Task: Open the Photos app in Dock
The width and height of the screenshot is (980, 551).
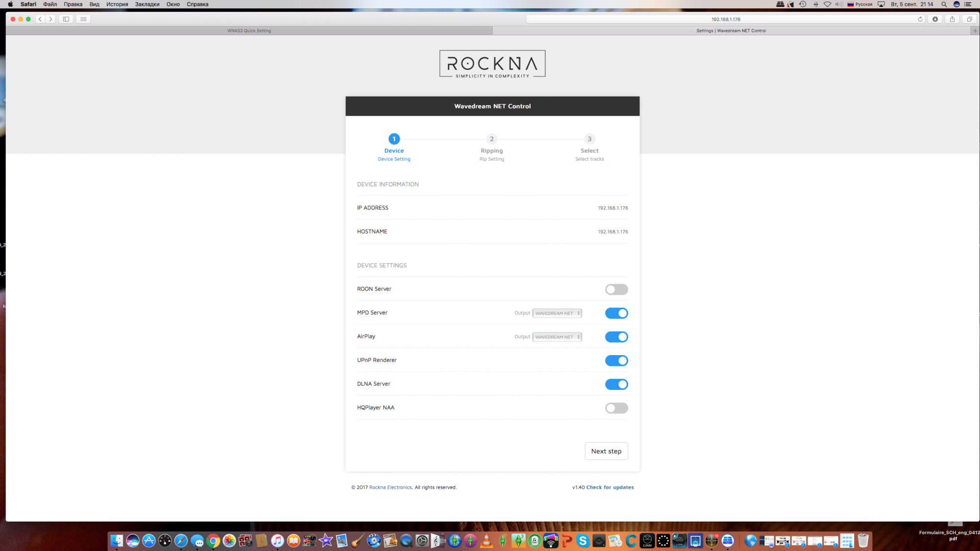Action: tap(229, 541)
